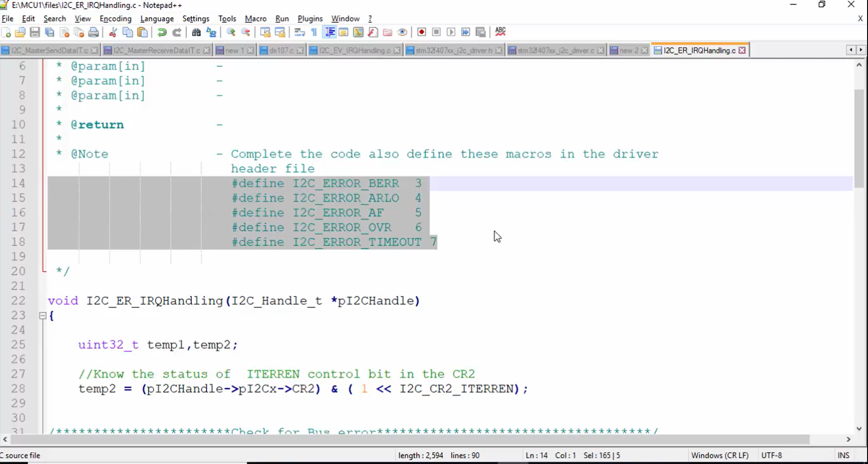
Task: Run macro multiple times icon
Action: click(x=466, y=32)
